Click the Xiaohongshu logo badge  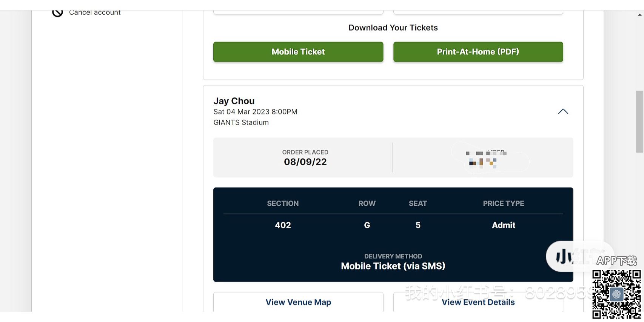point(570,257)
